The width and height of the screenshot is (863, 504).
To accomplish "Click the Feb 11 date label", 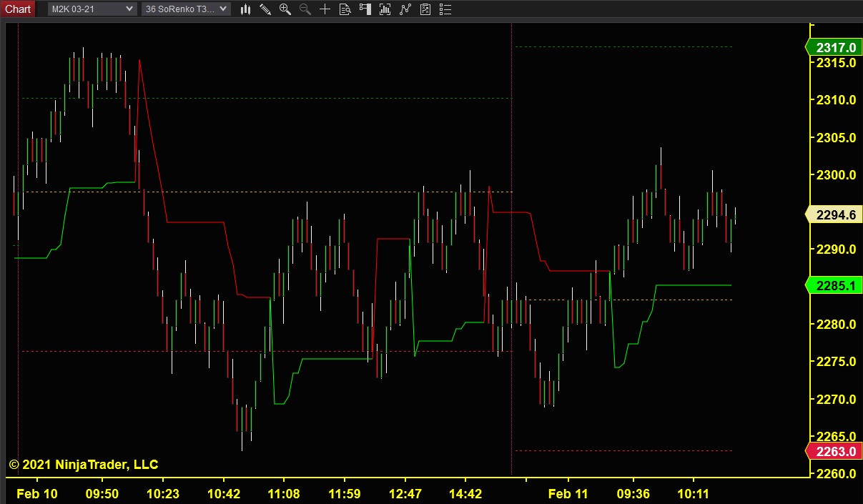I will [x=568, y=494].
